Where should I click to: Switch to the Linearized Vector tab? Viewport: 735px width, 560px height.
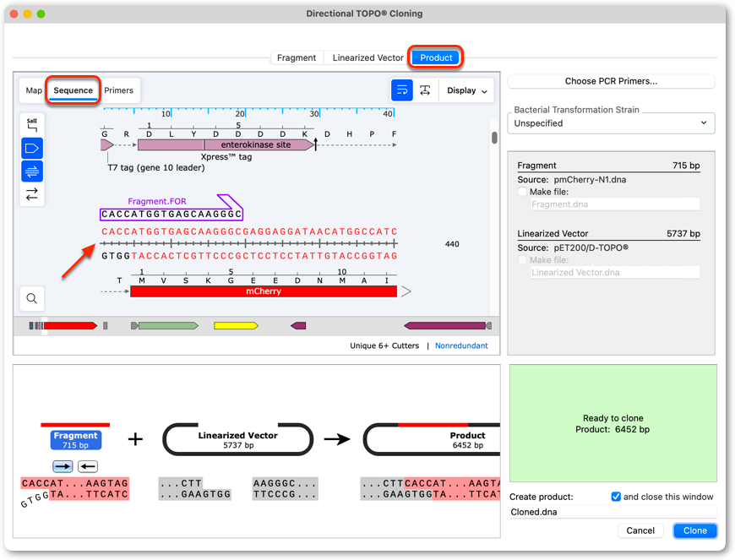(368, 57)
